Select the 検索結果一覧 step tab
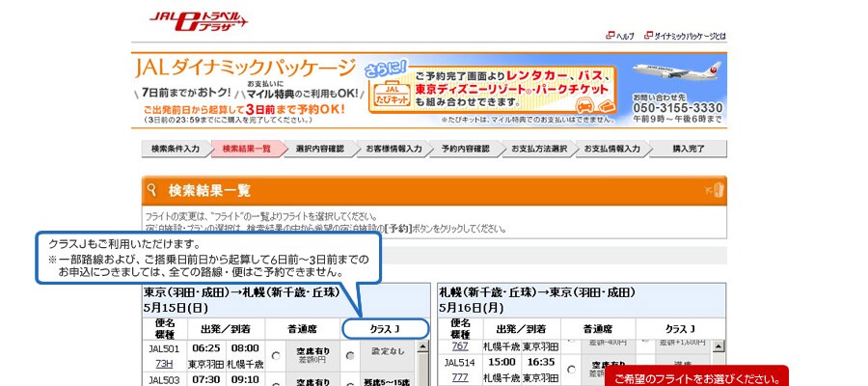Image resolution: width=868 pixels, height=386 pixels. tap(247, 149)
